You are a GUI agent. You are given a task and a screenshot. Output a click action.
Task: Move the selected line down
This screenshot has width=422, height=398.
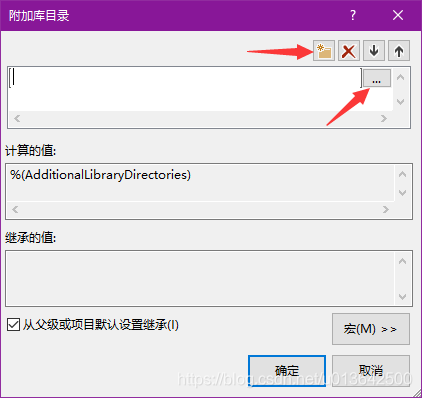tap(374, 51)
